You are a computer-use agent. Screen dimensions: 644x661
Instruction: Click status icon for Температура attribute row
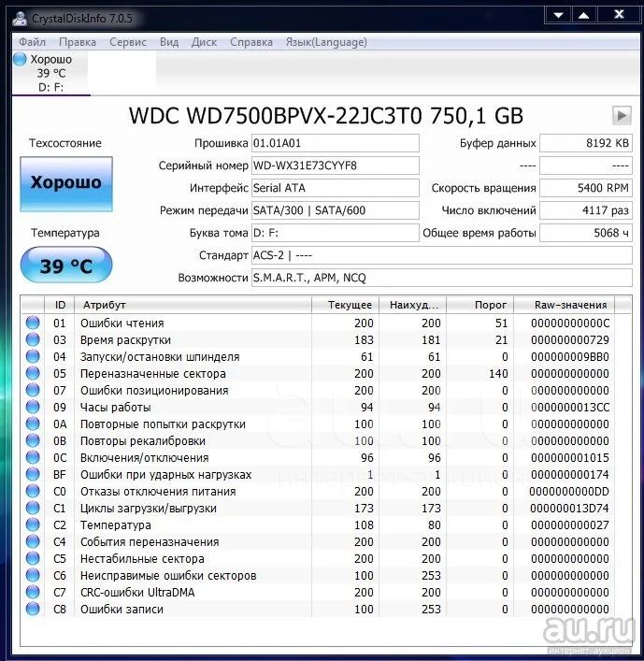coord(33,524)
